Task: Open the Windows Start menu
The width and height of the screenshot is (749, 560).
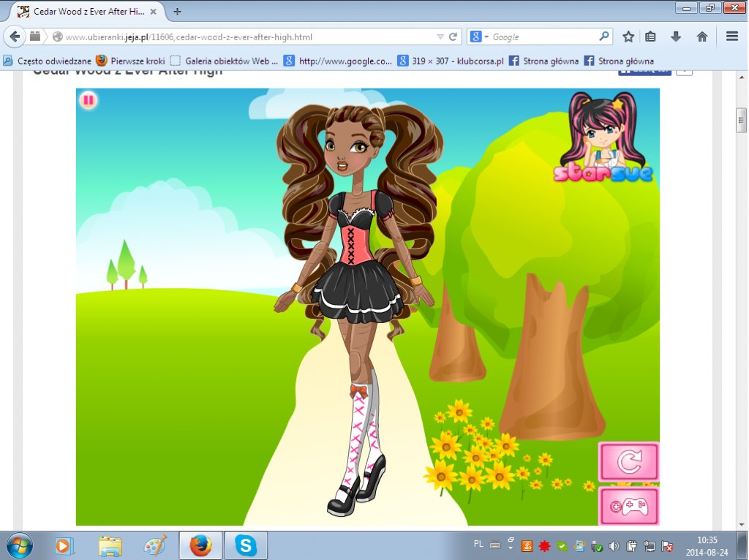Action: (20, 545)
